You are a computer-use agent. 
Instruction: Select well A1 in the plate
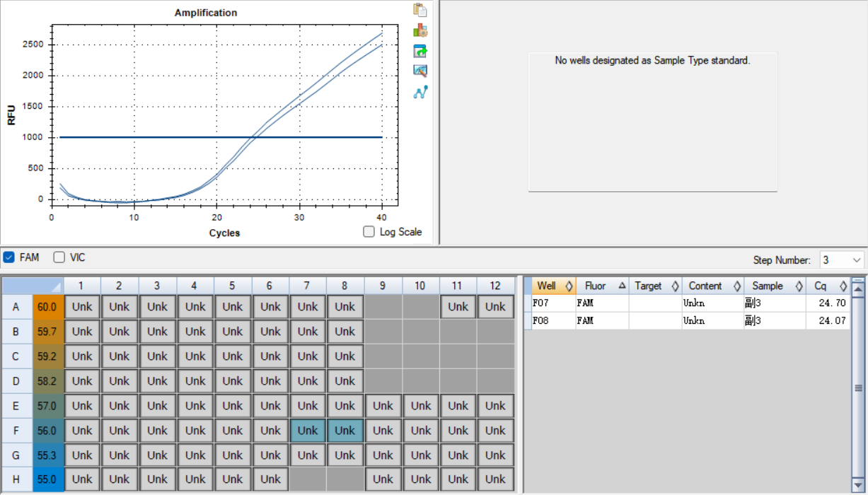[x=82, y=307]
